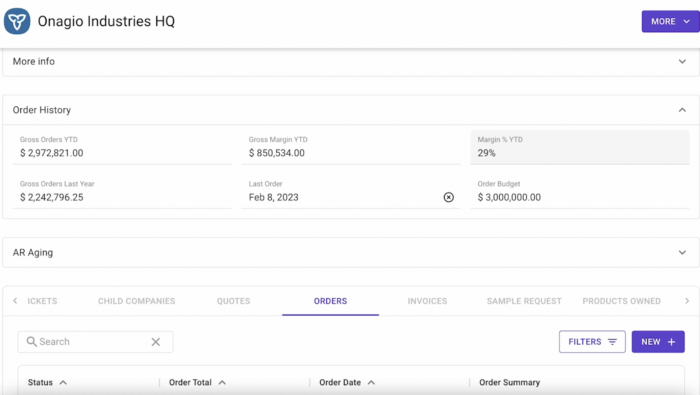Clear the search box using the X icon
The height and width of the screenshot is (395, 700).
click(x=155, y=342)
